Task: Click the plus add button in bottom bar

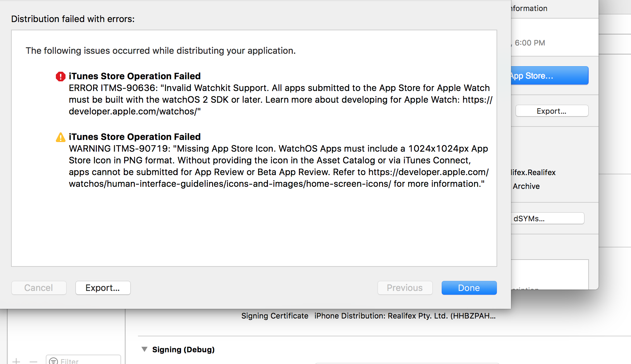Action: pyautogui.click(x=16, y=361)
